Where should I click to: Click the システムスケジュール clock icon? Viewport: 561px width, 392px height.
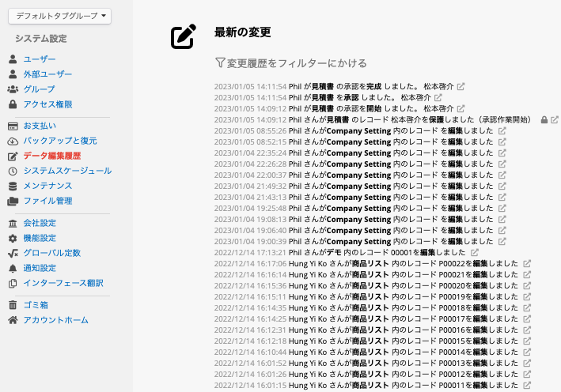click(13, 171)
